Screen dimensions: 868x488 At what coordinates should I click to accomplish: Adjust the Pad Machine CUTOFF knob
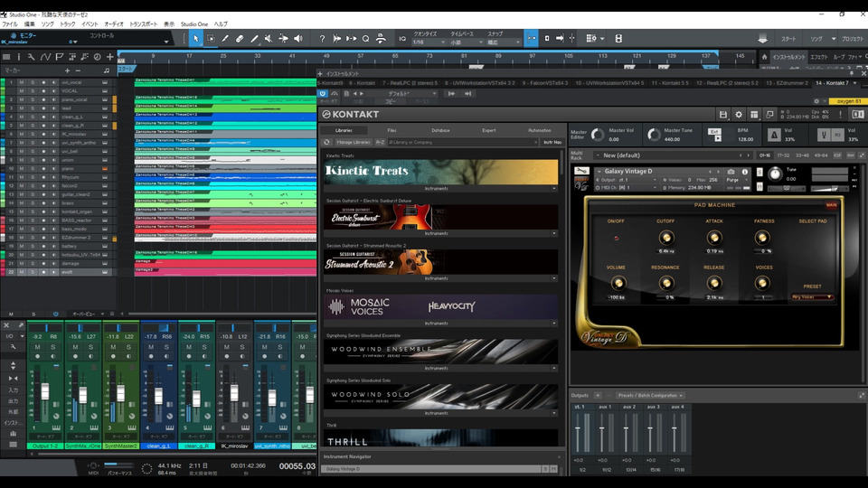click(x=666, y=238)
